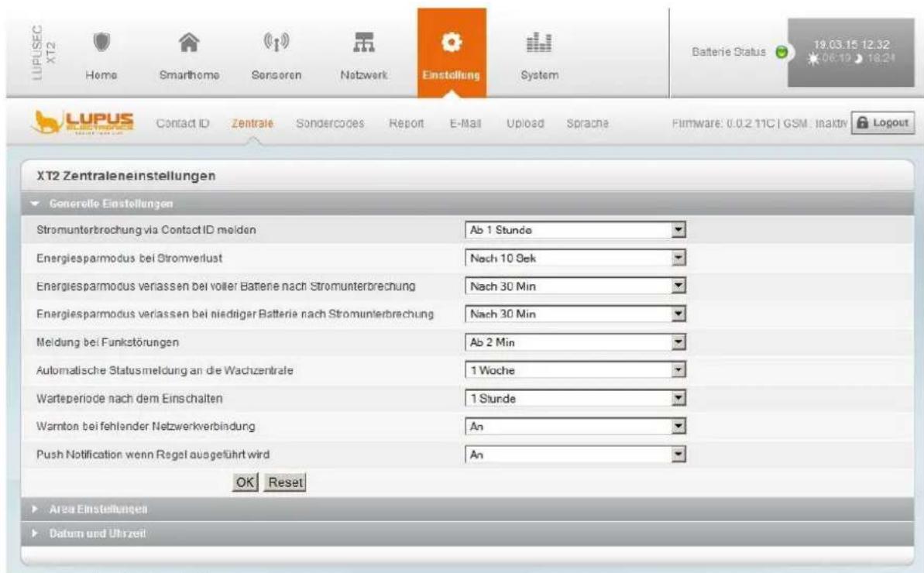Open Energiesparmodus verlassen bei voller Batterie dropdown
Viewport: 924px width, 573px height.
(x=575, y=286)
